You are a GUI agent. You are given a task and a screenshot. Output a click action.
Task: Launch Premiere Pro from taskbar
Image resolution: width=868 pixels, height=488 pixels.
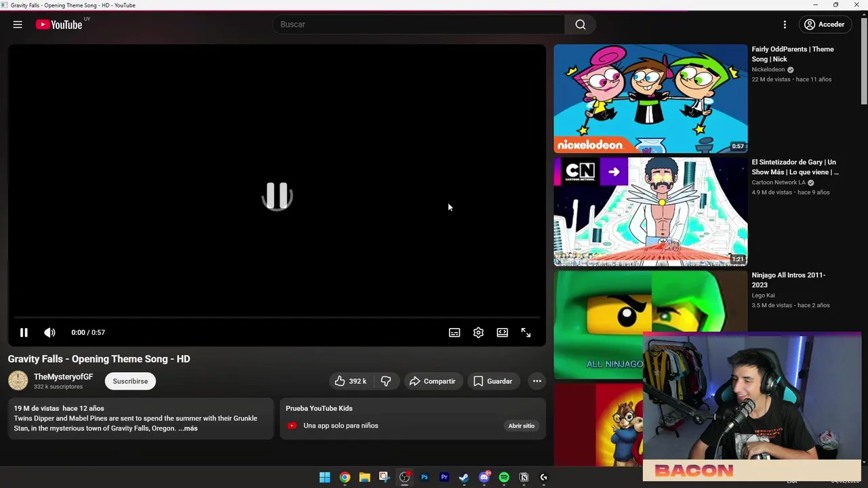pos(444,477)
